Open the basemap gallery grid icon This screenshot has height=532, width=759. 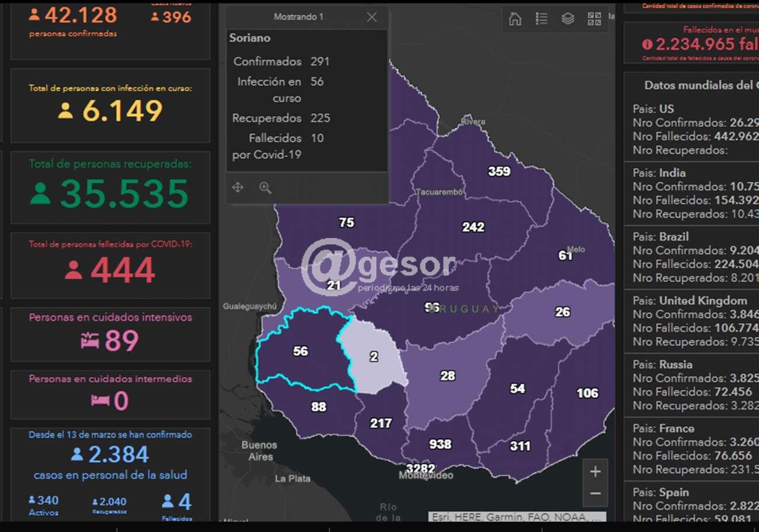(x=594, y=19)
